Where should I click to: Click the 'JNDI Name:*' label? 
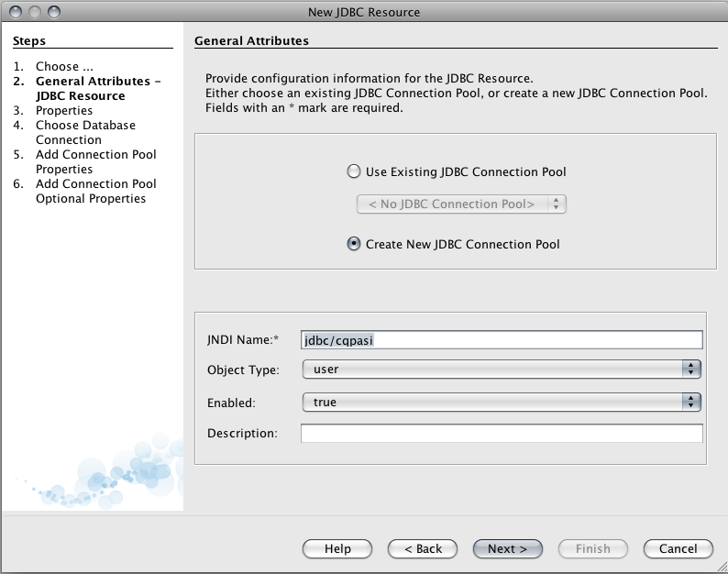coord(242,340)
